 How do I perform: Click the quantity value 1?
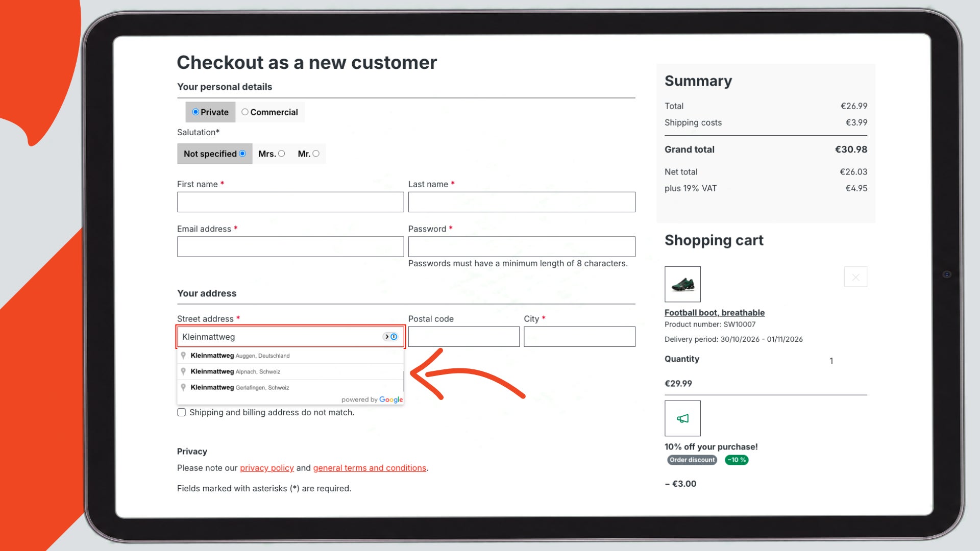[831, 361]
